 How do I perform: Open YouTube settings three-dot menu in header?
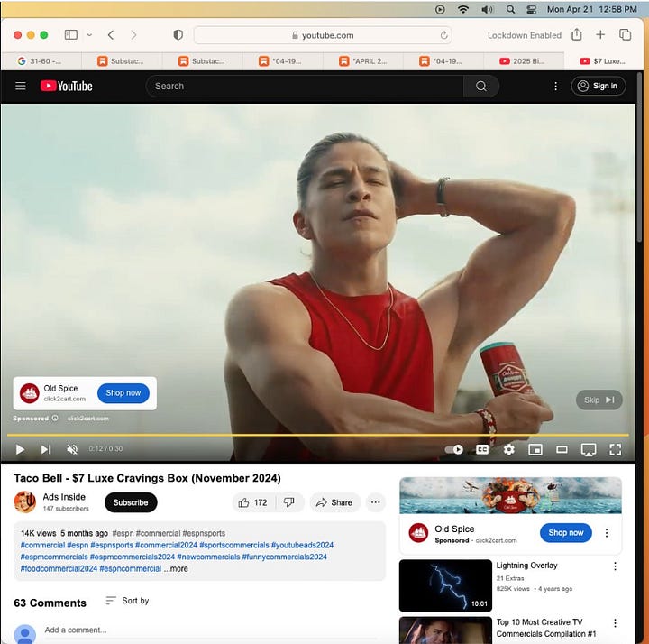(555, 86)
